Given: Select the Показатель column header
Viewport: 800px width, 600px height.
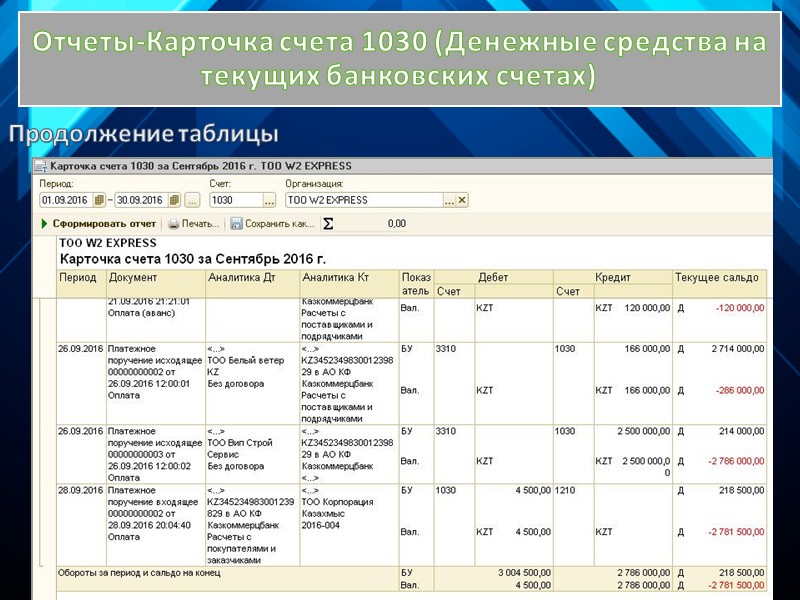Looking at the screenshot, I should tap(416, 284).
